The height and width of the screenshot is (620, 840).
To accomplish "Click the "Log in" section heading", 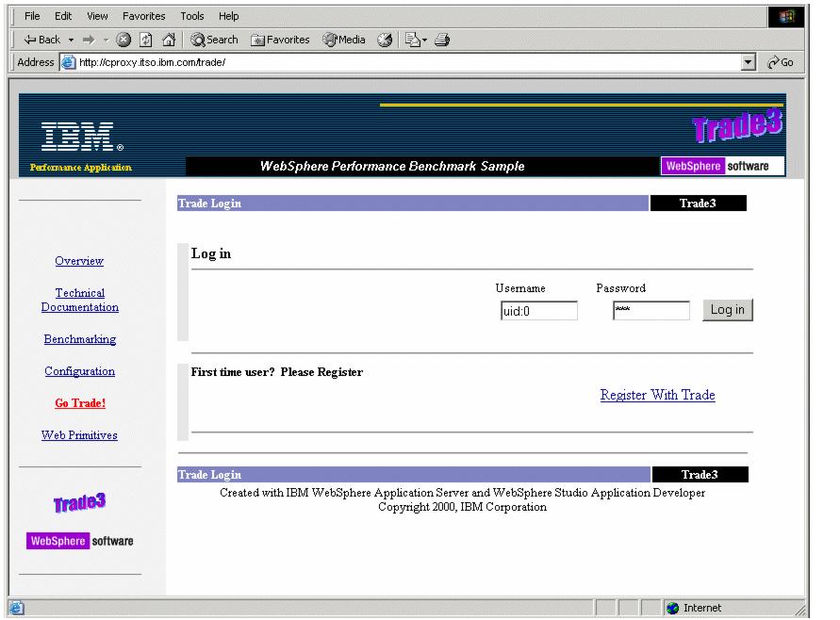I will (211, 253).
